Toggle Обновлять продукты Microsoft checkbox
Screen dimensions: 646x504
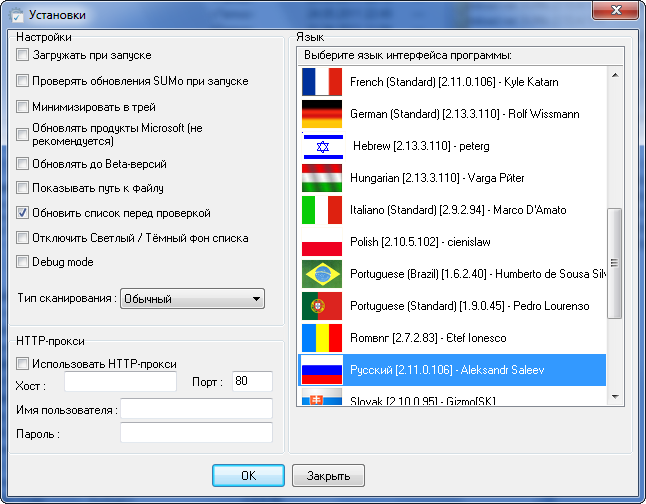[x=22, y=134]
